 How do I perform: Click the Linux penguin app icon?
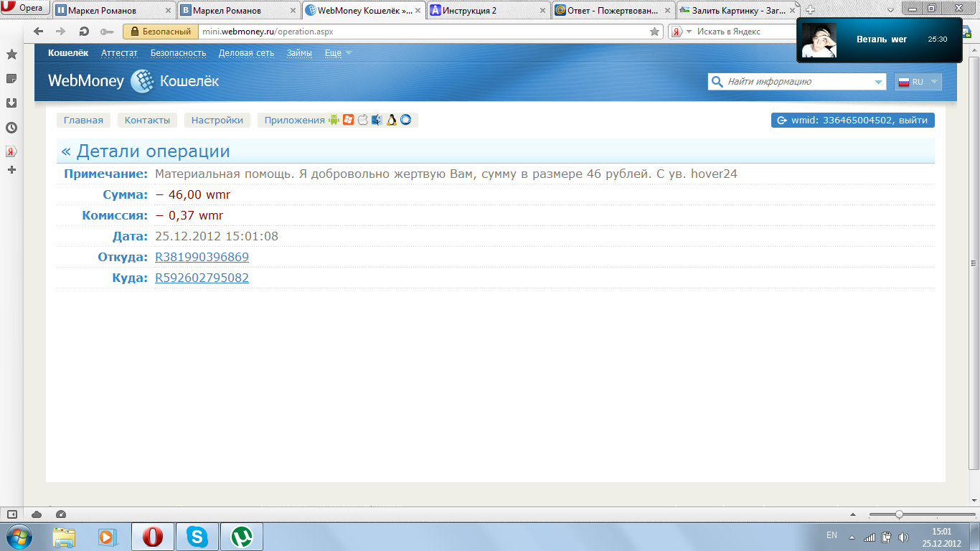pos(392,120)
